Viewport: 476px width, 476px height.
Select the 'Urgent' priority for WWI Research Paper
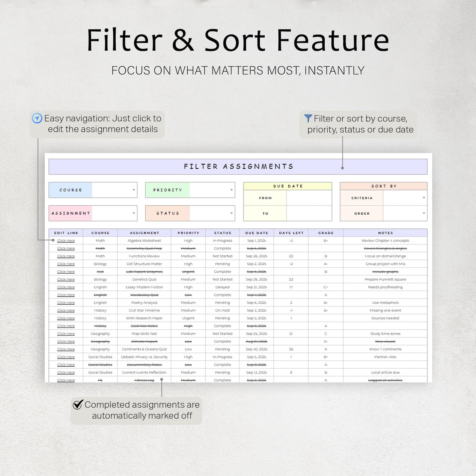pos(188,318)
